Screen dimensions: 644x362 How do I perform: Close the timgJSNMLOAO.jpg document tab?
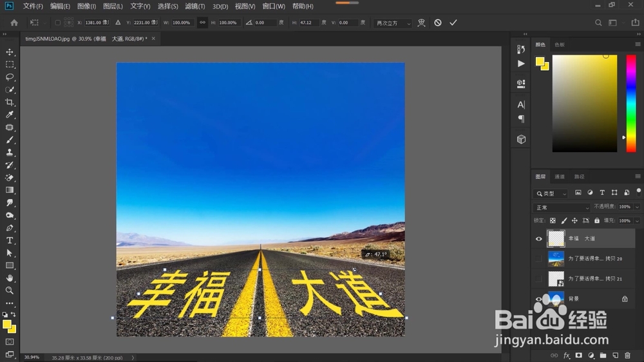tap(153, 39)
